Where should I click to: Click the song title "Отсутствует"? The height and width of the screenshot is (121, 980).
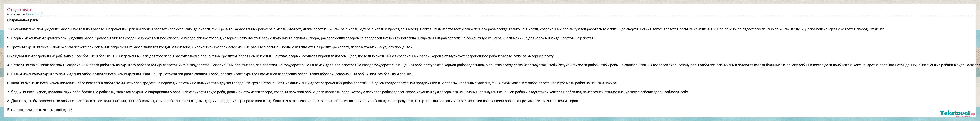19,10
